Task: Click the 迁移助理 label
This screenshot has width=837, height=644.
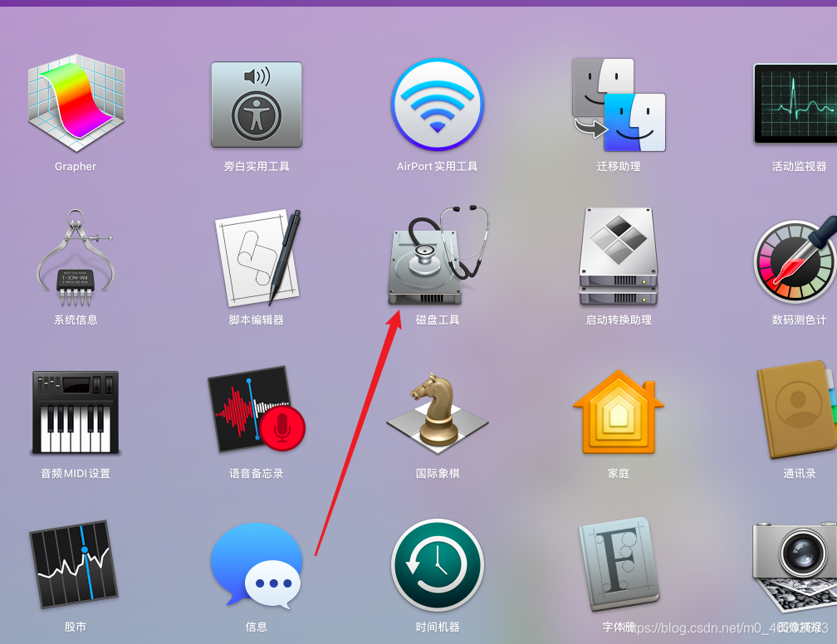Action: click(x=619, y=167)
